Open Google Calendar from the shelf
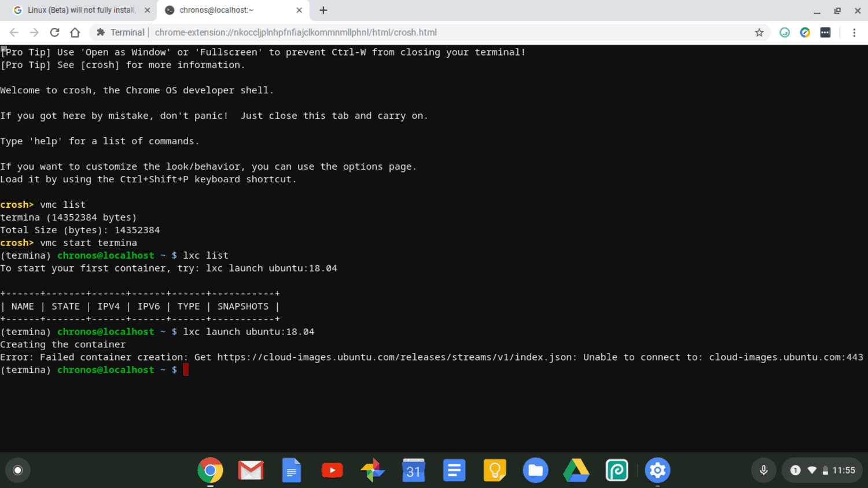The width and height of the screenshot is (868, 488). [x=413, y=470]
